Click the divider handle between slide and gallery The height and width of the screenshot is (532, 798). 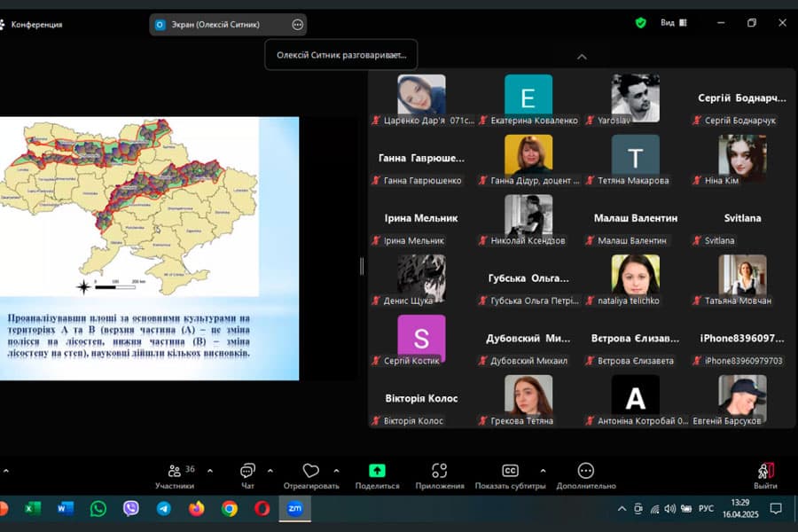pos(362,266)
